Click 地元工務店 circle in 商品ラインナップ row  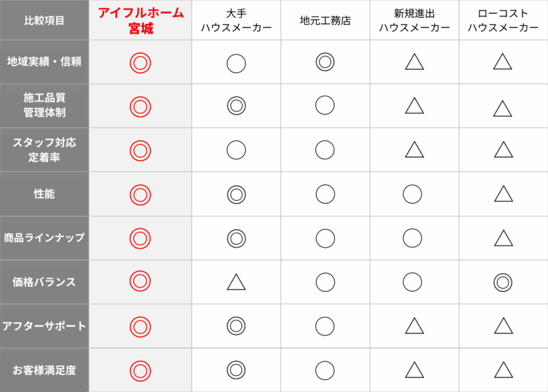(x=325, y=238)
